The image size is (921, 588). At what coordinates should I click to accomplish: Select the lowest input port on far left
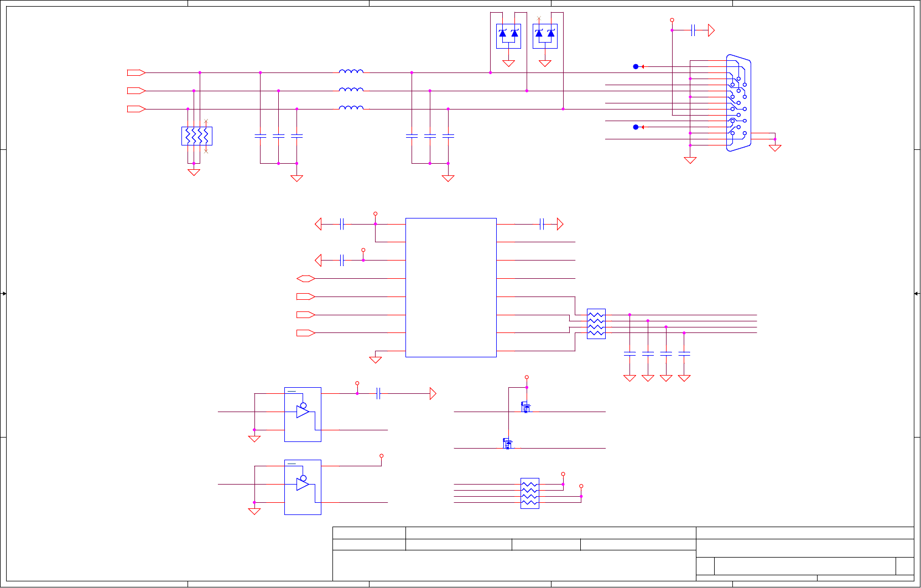(x=136, y=109)
